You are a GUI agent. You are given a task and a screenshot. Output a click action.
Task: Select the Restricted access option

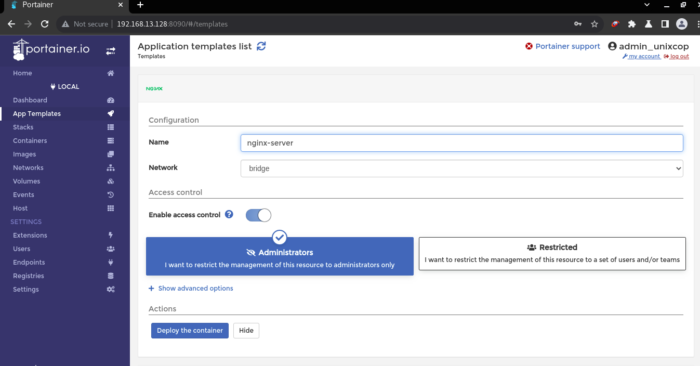(x=552, y=254)
